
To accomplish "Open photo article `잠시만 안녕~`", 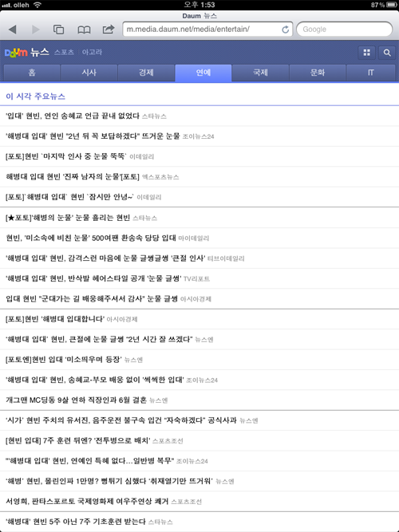I will coord(199,197).
